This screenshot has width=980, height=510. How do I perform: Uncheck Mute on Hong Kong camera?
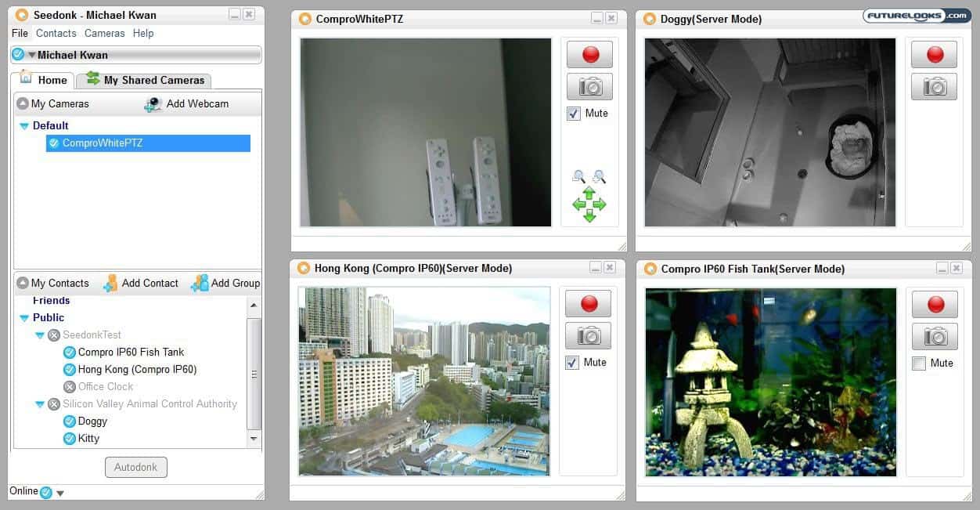pos(572,363)
